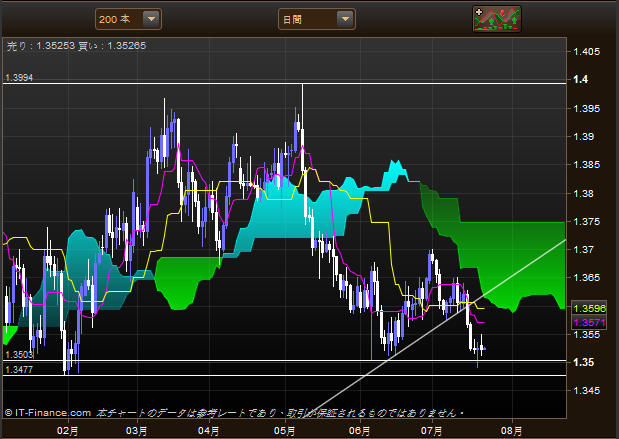Click the 03月 date axis label

click(x=137, y=430)
